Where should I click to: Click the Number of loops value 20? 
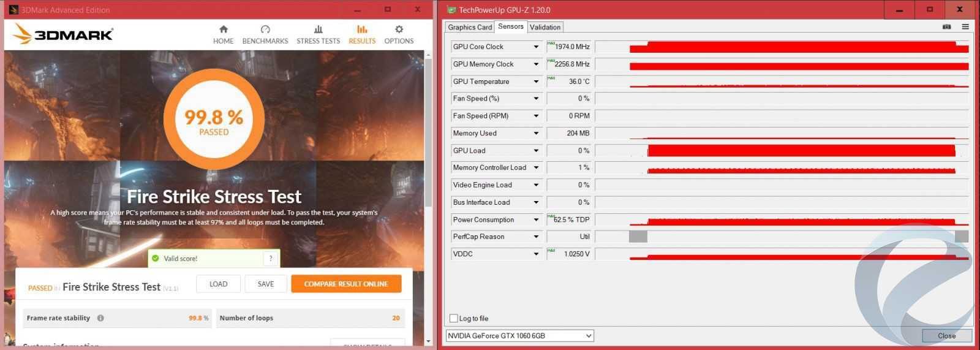396,318
